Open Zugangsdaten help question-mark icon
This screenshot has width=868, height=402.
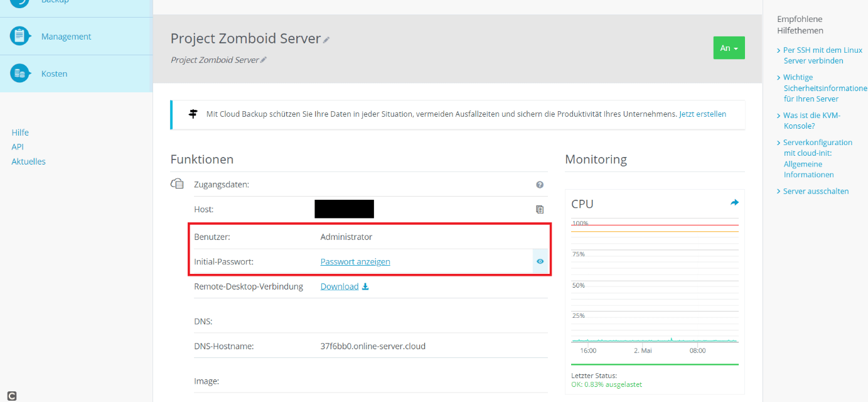pos(540,185)
